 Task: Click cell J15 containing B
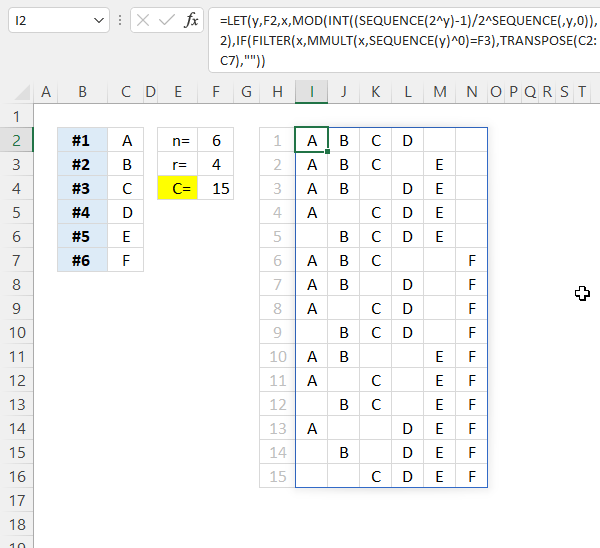[344, 453]
